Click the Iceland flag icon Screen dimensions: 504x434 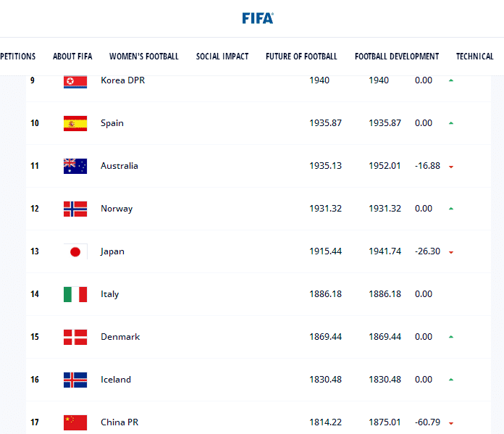75,380
